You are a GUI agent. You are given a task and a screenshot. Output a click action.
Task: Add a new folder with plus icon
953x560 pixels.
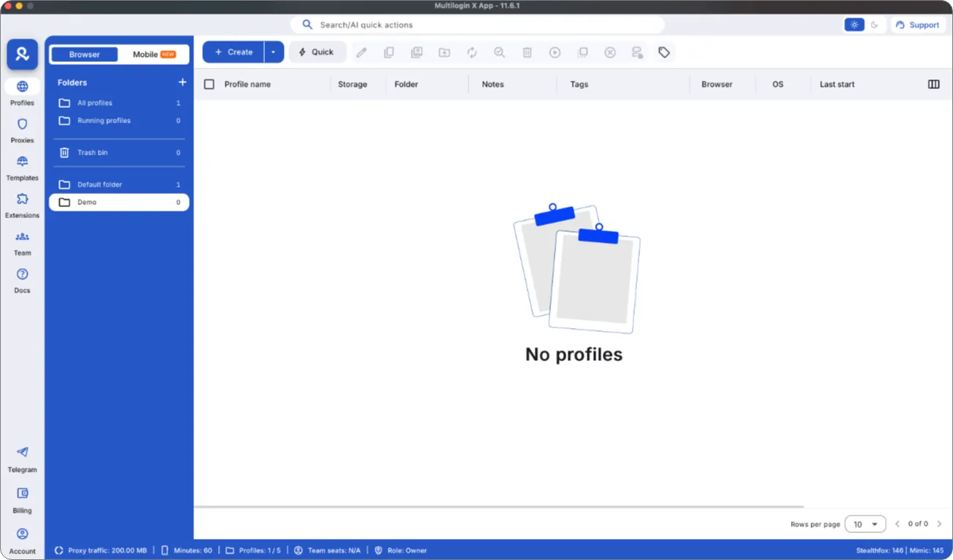(x=182, y=82)
